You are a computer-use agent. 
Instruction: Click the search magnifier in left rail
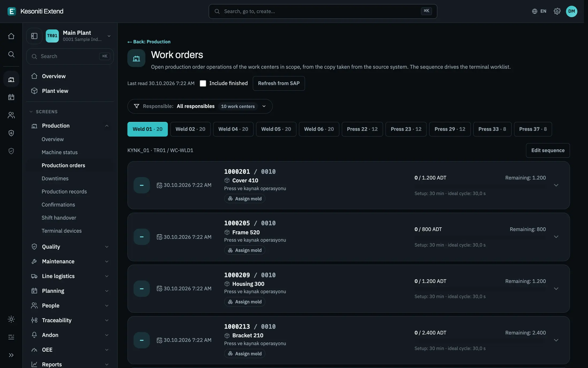pos(11,54)
